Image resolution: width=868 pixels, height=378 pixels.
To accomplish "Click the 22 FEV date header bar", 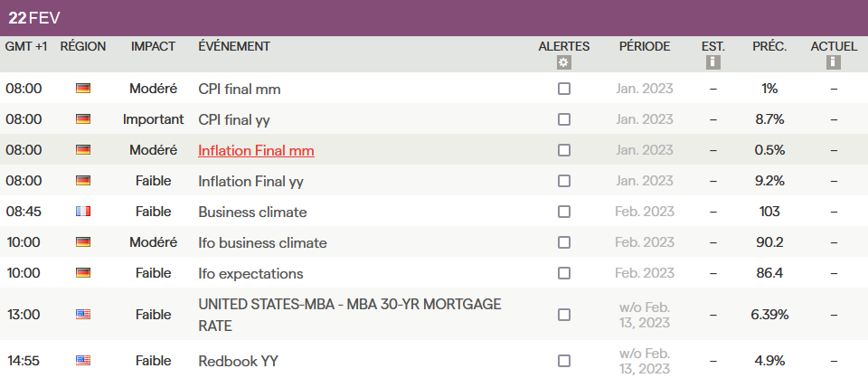I will [34, 18].
